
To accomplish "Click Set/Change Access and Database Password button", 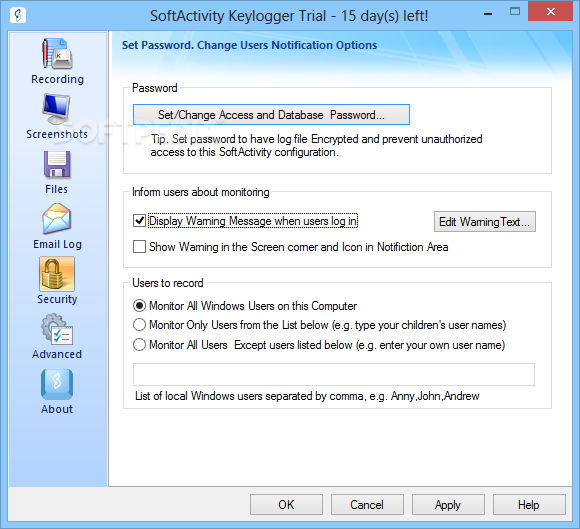I will pyautogui.click(x=271, y=115).
